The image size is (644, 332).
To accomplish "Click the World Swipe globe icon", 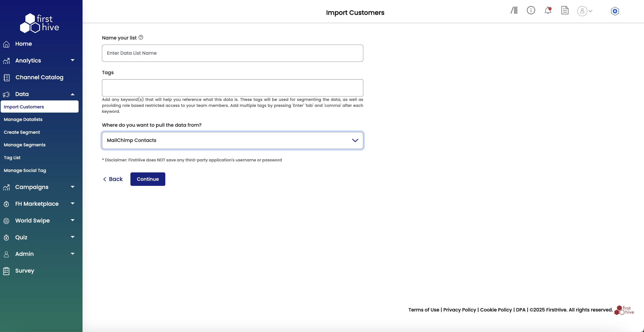I will coord(6,221).
